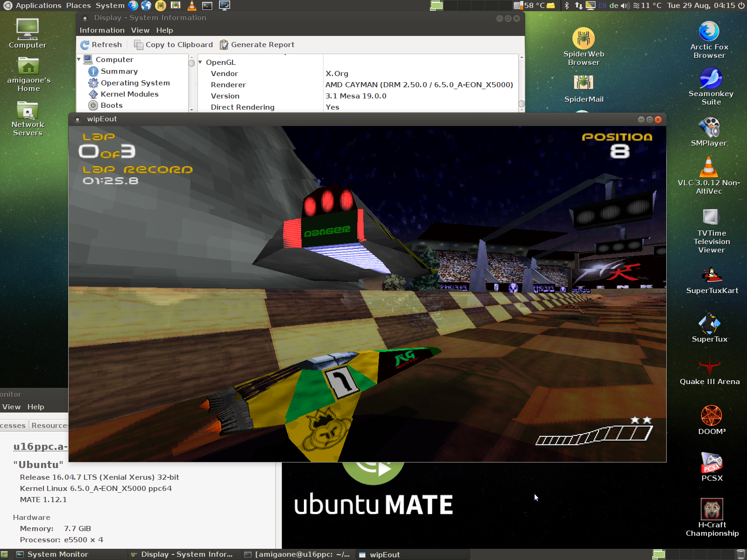Open the Information menu
The image size is (747, 560).
(x=102, y=30)
